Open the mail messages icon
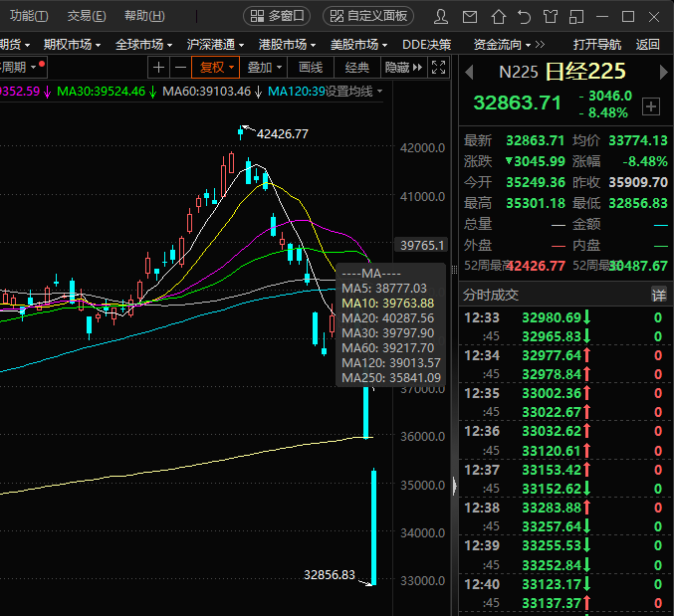The image size is (674, 616). [471, 16]
